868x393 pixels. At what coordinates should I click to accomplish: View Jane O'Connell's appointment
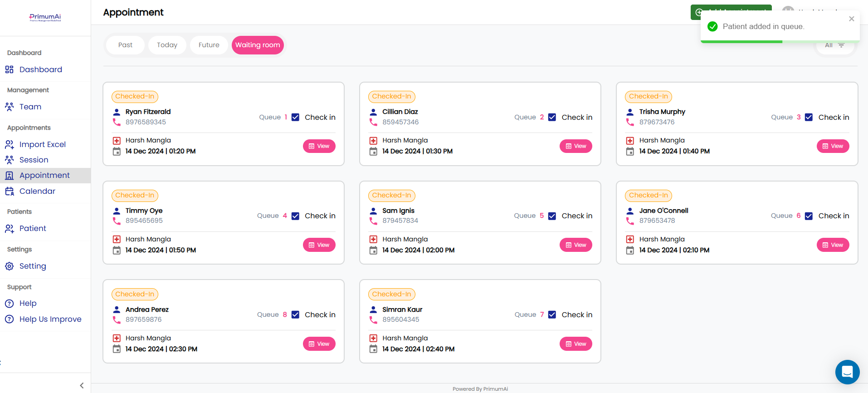[832, 245]
